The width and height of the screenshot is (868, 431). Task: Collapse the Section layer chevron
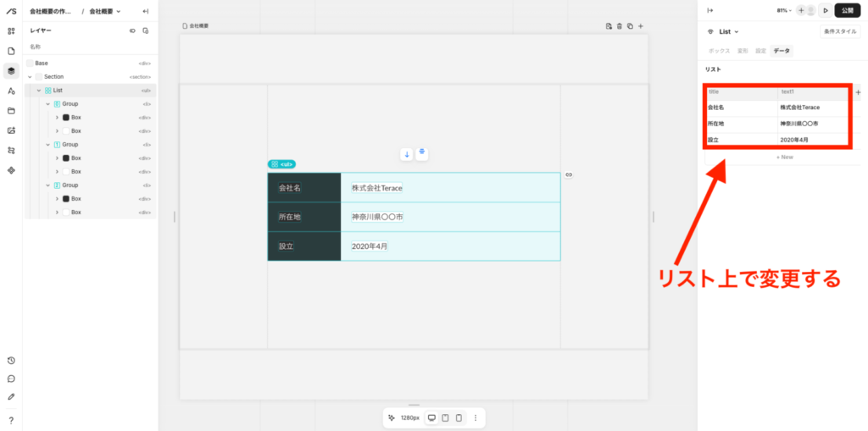tap(30, 77)
